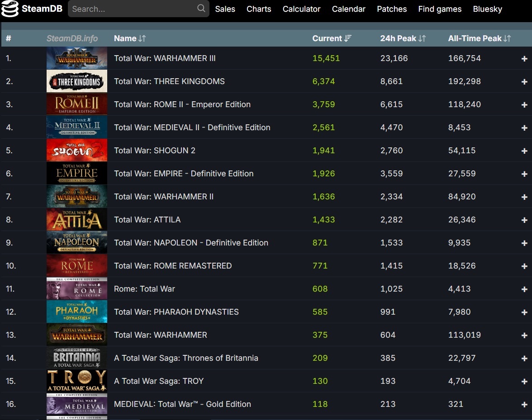Open Total War: SHOGUN 2 link
The image size is (532, 420).
point(155,151)
